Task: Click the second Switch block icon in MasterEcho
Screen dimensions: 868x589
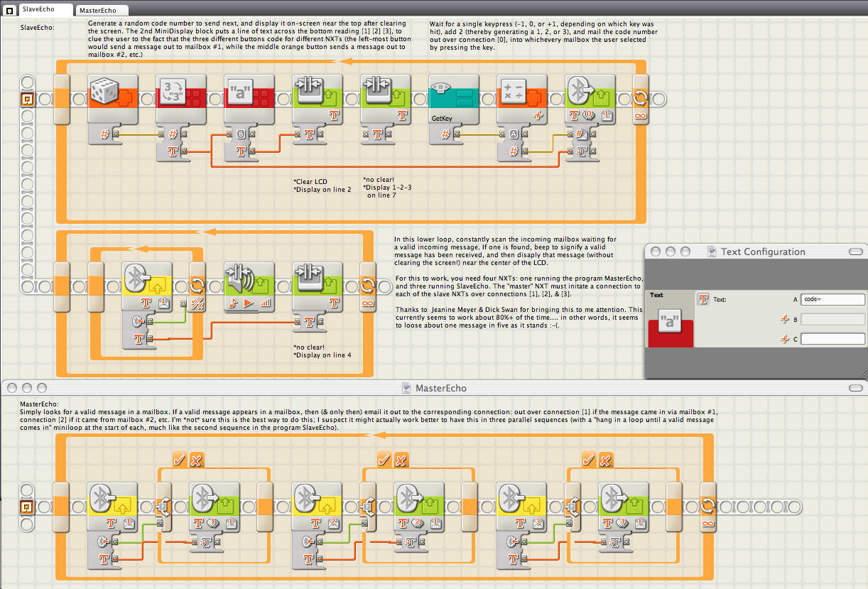Action: (x=368, y=507)
